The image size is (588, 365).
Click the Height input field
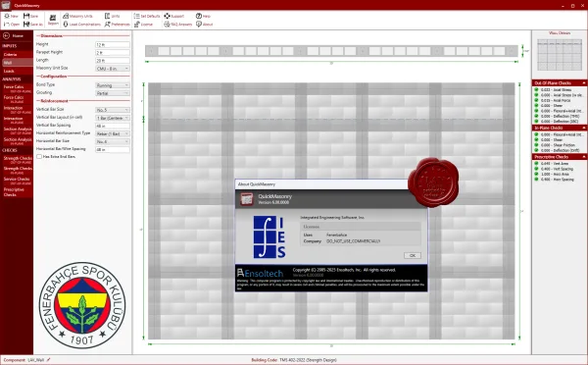113,45
